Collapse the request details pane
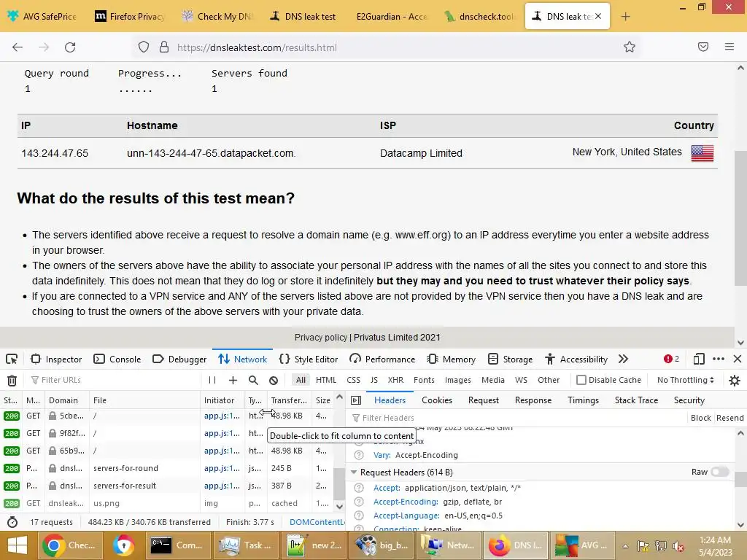Image resolution: width=747 pixels, height=560 pixels. (356, 400)
